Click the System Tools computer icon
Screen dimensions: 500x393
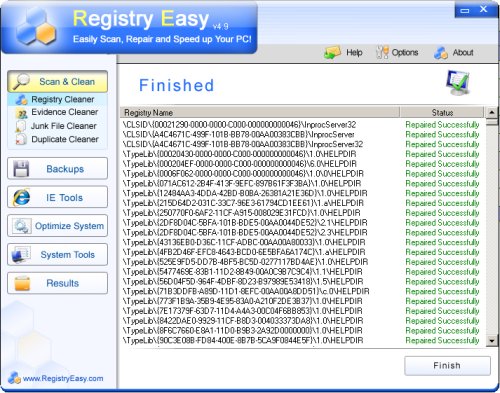tap(21, 255)
